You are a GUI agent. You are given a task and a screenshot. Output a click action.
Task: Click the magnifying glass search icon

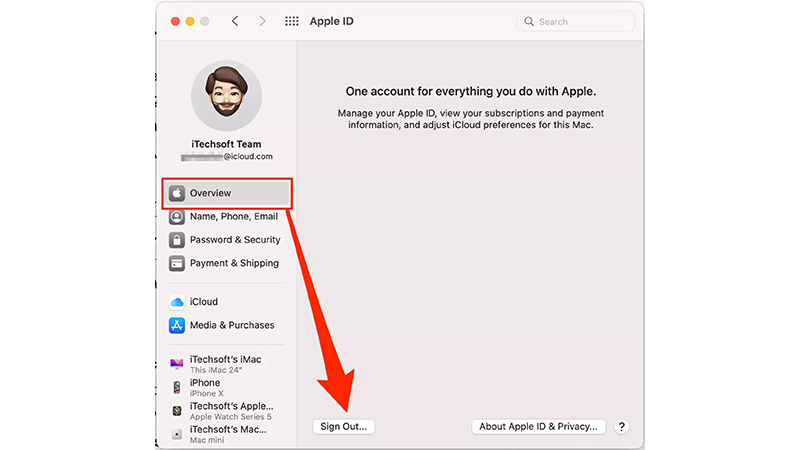529,21
